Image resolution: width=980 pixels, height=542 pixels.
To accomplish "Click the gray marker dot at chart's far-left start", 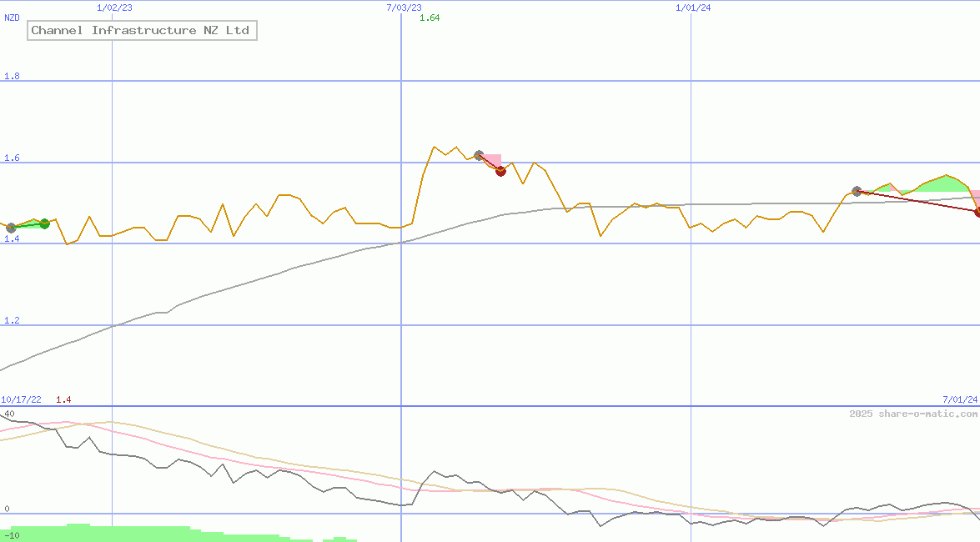I will [x=11, y=228].
